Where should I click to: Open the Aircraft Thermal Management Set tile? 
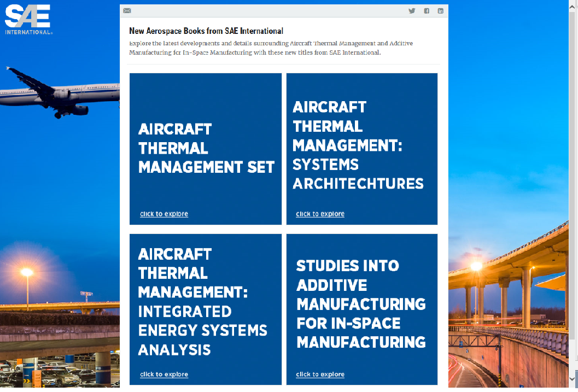205,149
